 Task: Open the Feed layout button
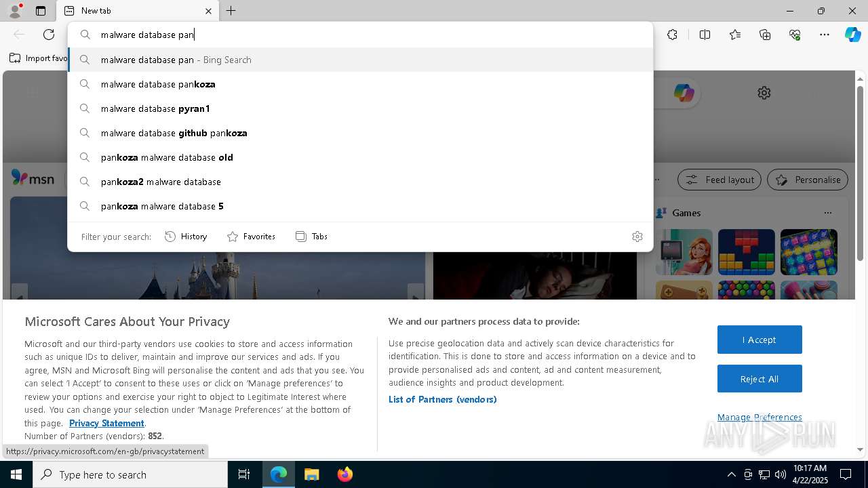719,180
